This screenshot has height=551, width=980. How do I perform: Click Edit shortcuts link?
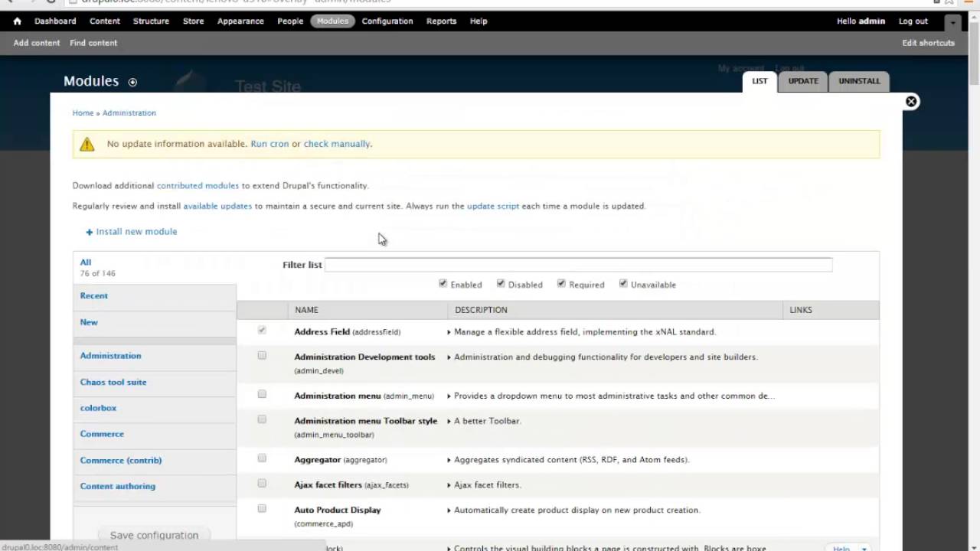928,43
